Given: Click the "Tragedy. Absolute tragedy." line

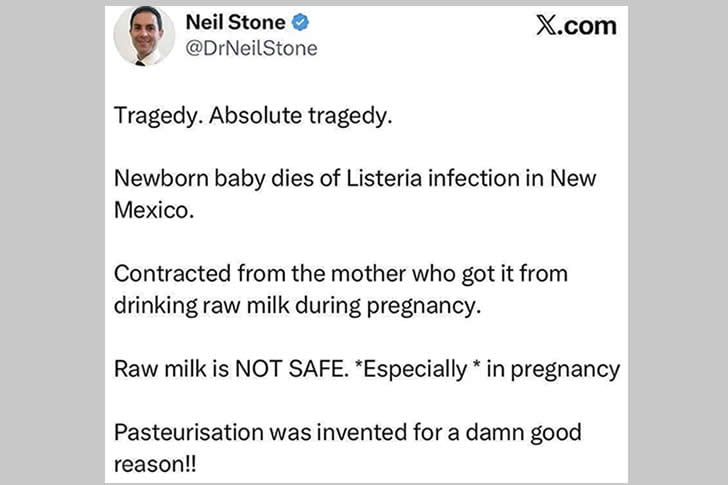Looking at the screenshot, I should coord(253,114).
